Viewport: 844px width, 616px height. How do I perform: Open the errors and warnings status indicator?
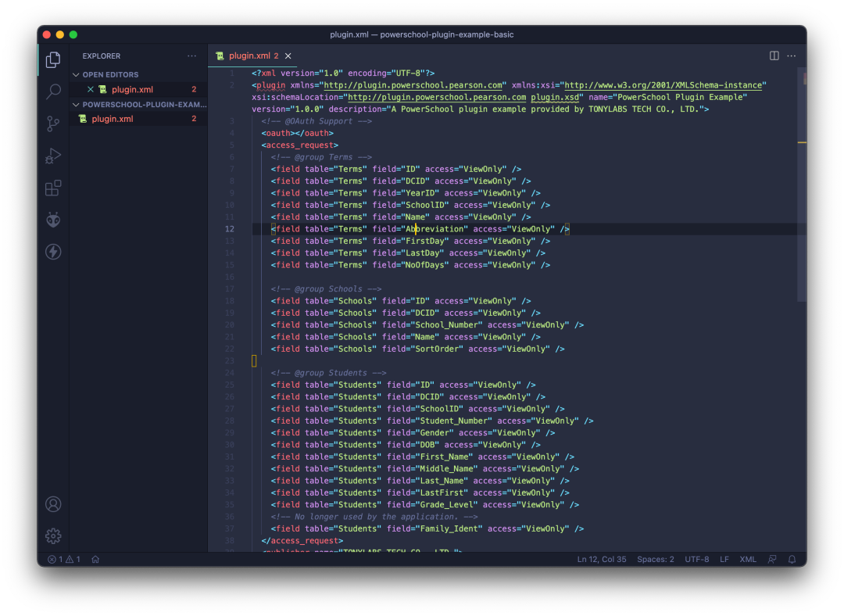[64, 560]
